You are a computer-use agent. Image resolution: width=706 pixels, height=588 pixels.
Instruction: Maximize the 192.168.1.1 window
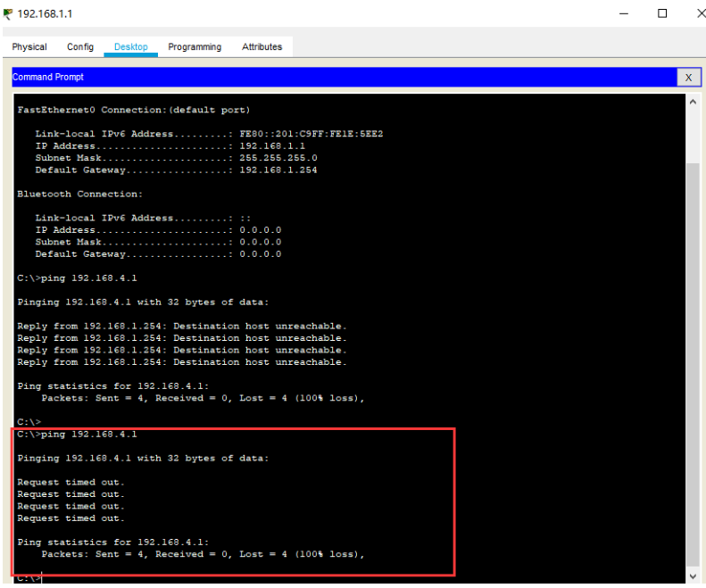pos(662,13)
